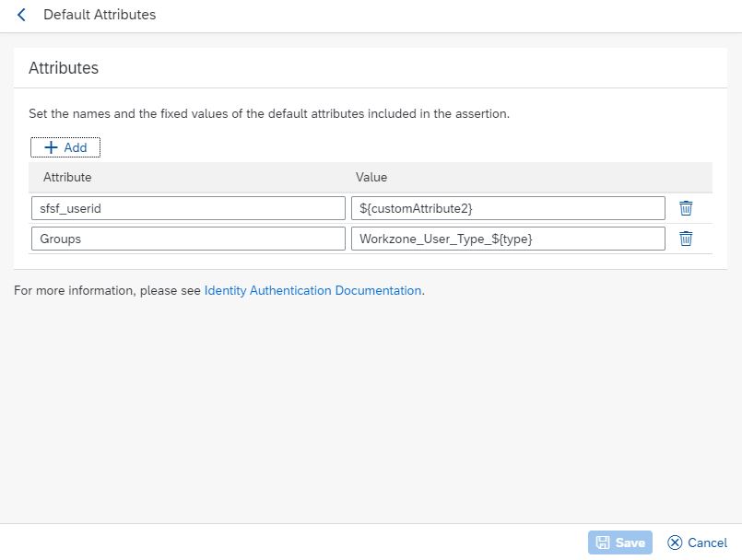
Task: Click the Attribute column header
Action: point(67,178)
